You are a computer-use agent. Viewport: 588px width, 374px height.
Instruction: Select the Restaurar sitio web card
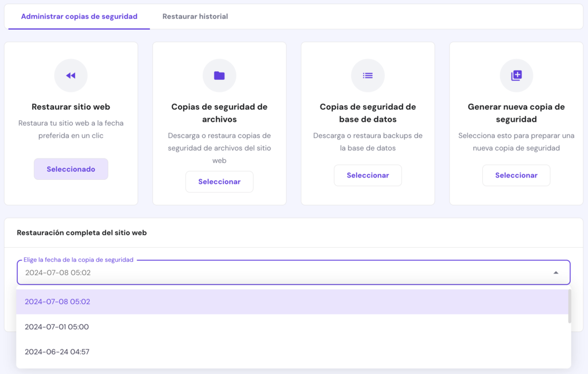(x=71, y=122)
